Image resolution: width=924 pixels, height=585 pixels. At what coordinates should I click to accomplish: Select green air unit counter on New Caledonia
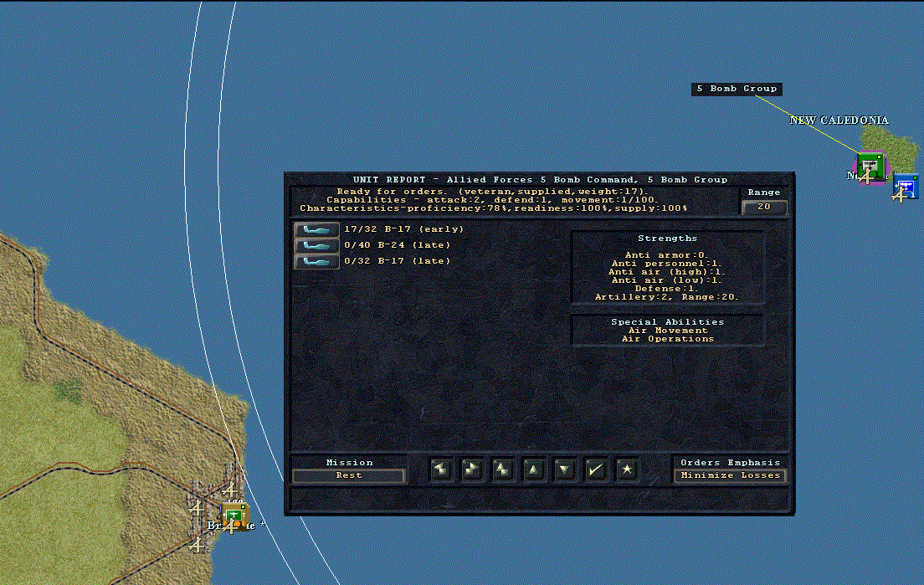870,167
